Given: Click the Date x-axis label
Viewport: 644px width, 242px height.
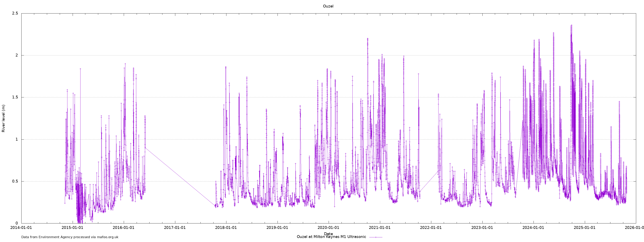Looking at the screenshot, I should [328, 234].
